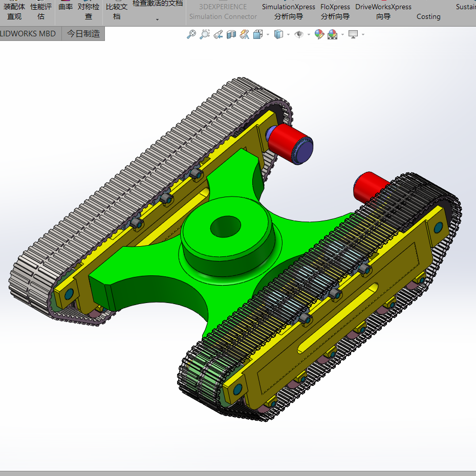
Task: Start the FloXpress 分析向导
Action: (x=335, y=11)
